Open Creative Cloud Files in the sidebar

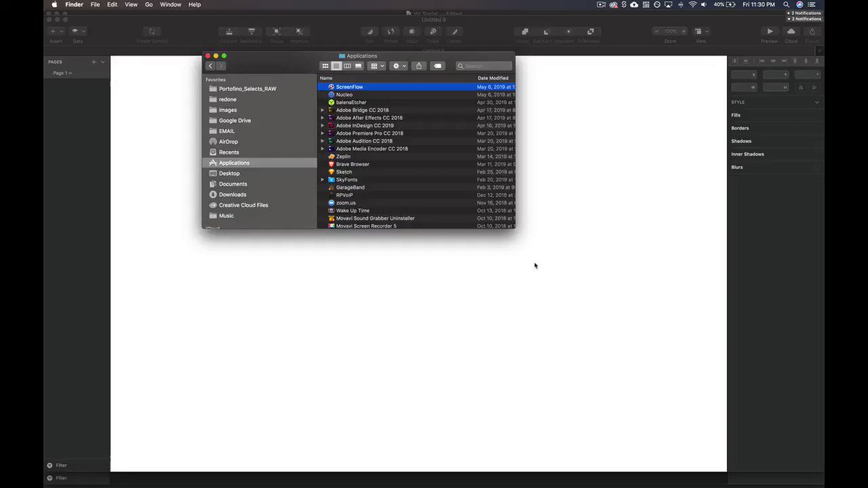(x=259, y=205)
